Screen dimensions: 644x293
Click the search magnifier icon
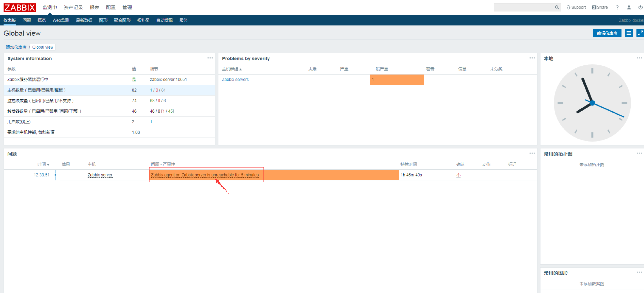click(557, 7)
